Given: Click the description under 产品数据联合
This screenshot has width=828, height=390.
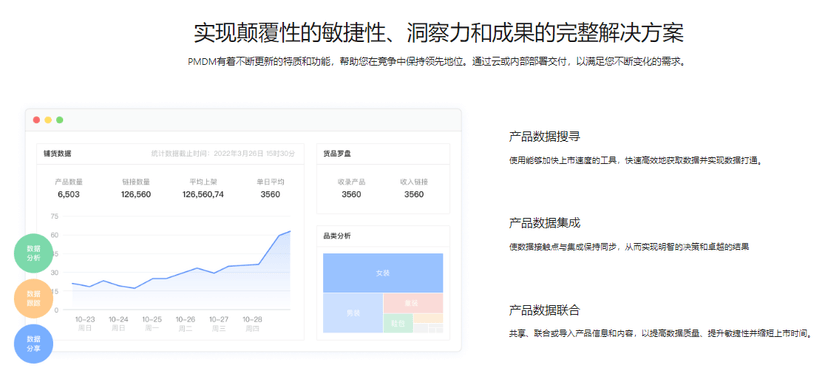Looking at the screenshot, I should point(660,334).
